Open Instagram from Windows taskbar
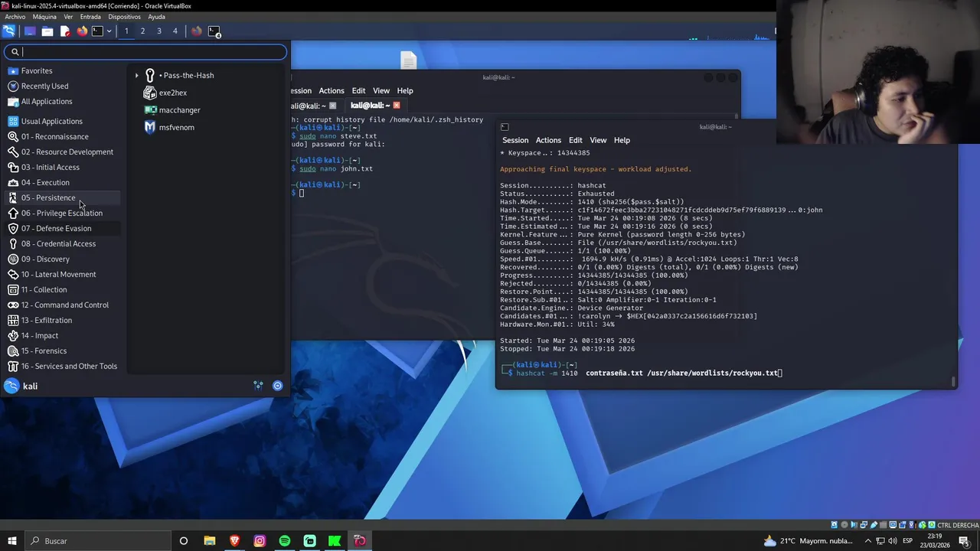 click(260, 541)
